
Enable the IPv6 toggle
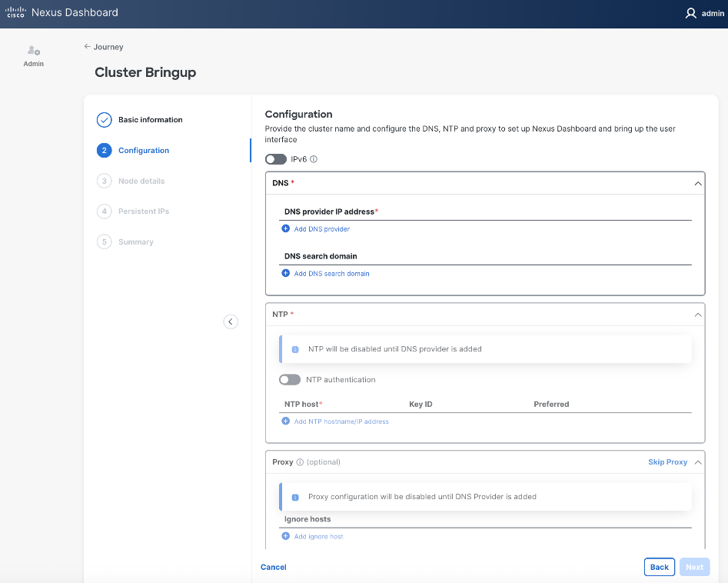pos(275,159)
